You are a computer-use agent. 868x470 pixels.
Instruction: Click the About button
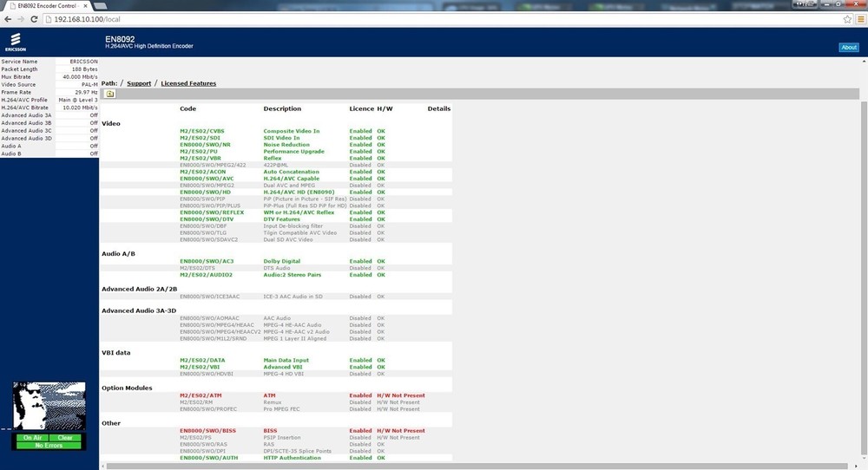(848, 48)
